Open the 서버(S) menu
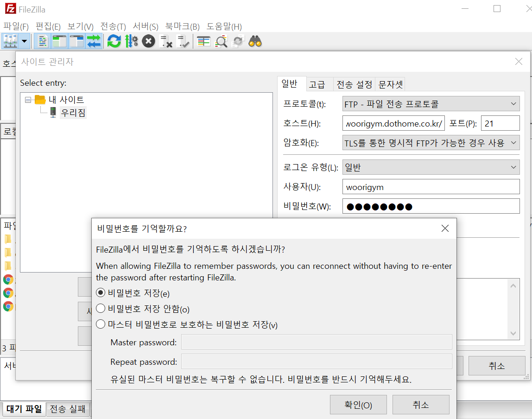This screenshot has height=419, width=532. pyautogui.click(x=146, y=26)
